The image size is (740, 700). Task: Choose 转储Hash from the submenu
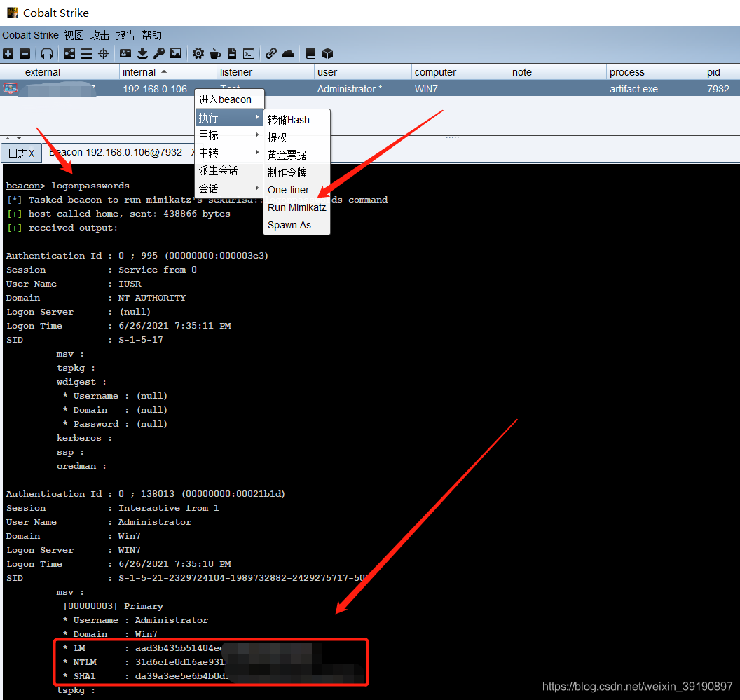tap(297, 120)
